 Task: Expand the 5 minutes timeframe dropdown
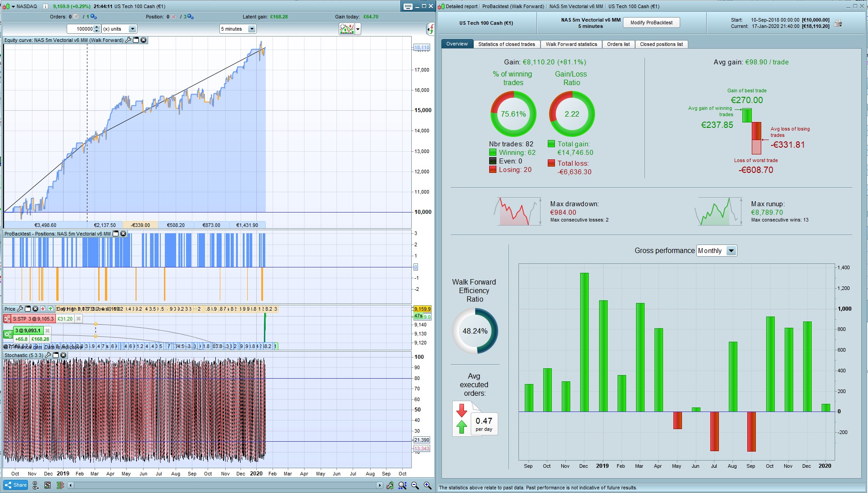pos(251,29)
